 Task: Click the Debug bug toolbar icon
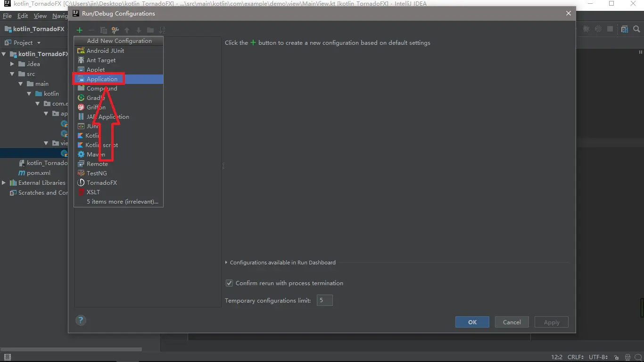586,29
